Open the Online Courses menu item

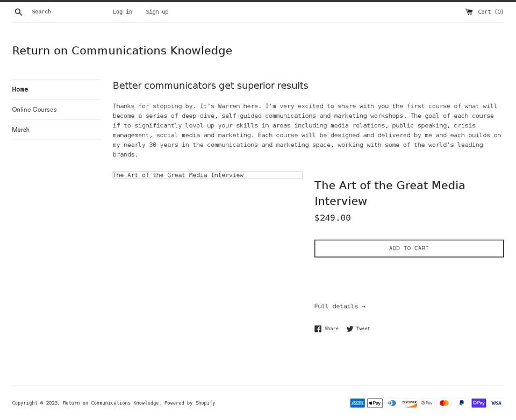pyautogui.click(x=34, y=110)
